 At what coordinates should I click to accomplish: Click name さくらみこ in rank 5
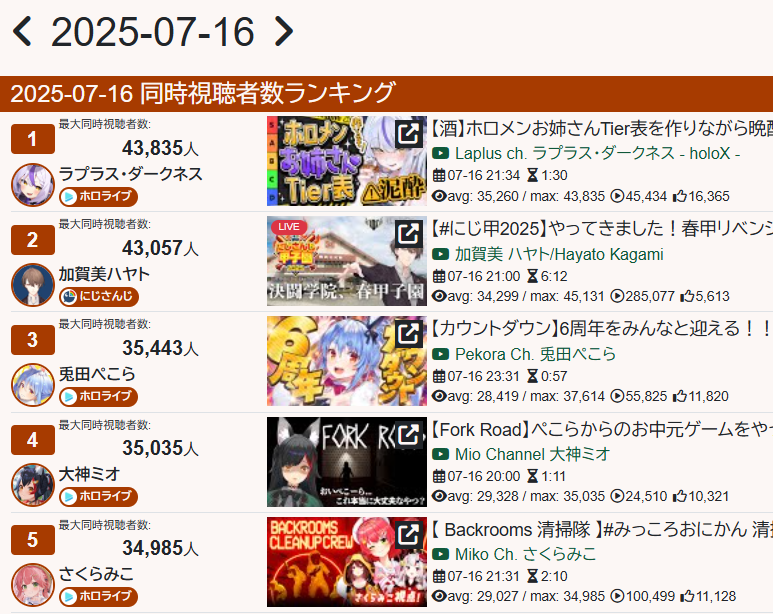point(96,574)
